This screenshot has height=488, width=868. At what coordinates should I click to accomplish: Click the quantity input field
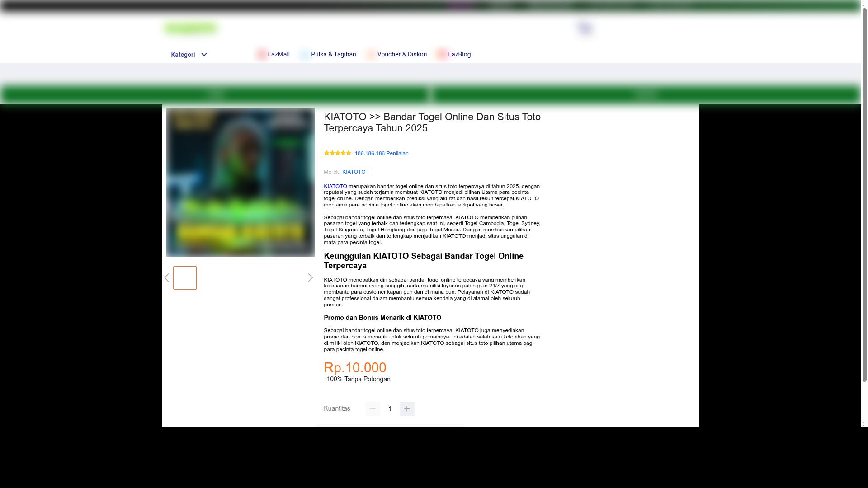(x=390, y=409)
